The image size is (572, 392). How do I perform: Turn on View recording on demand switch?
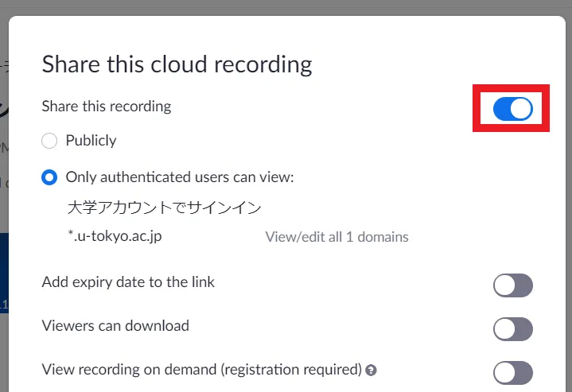512,372
